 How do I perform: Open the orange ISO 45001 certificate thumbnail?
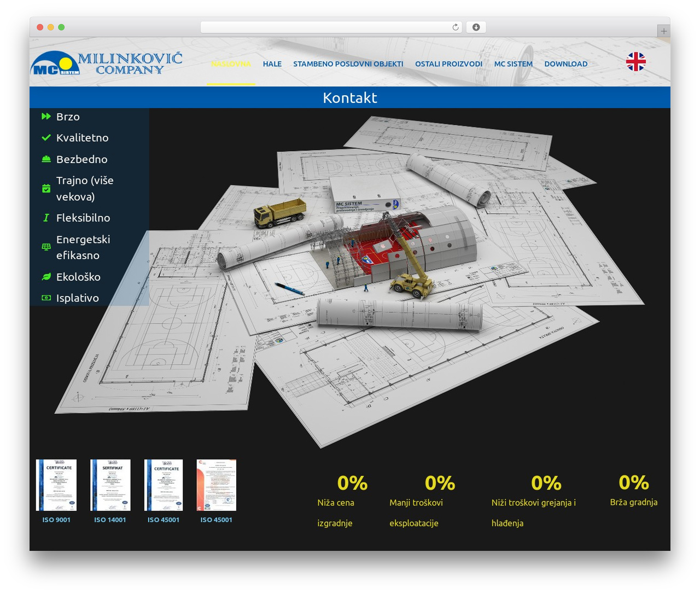tap(217, 485)
